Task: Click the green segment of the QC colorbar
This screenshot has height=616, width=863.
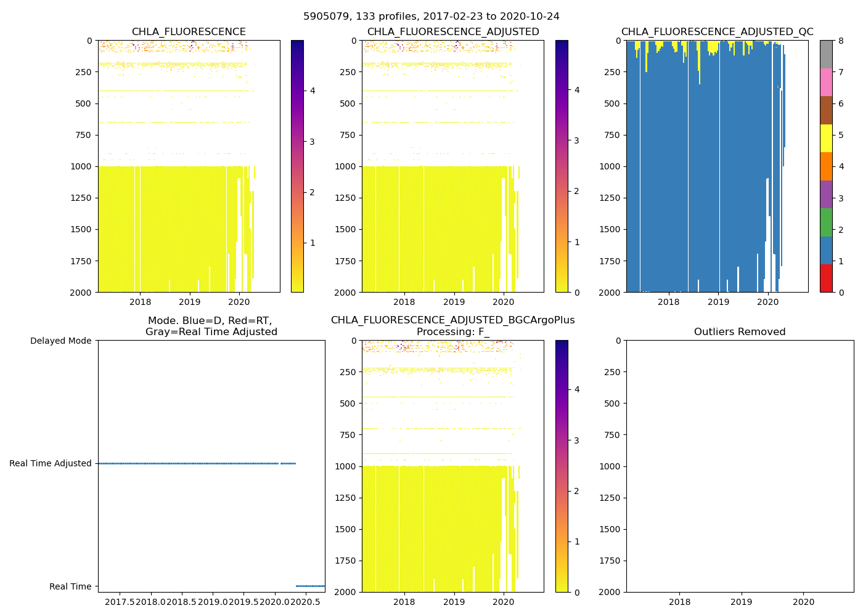Action: pos(826,222)
